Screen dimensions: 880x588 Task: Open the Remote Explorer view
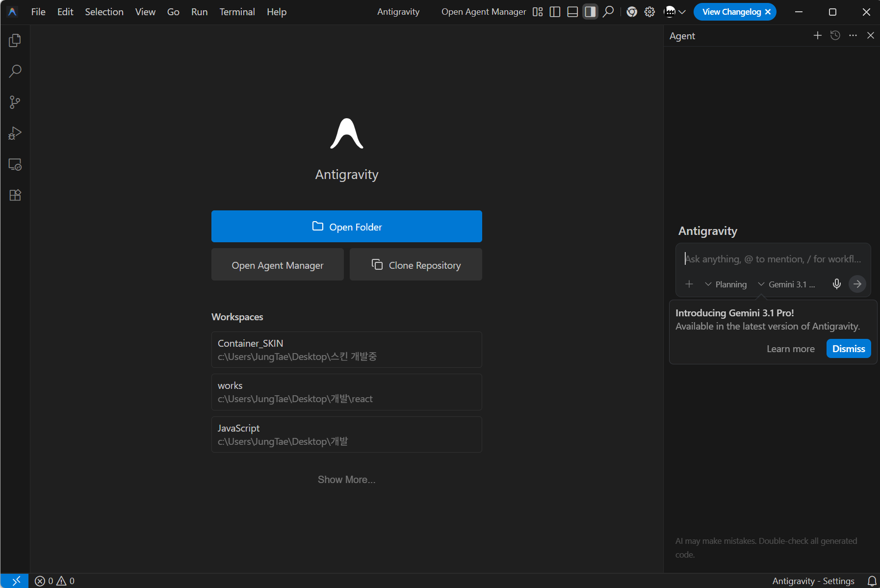coord(15,164)
